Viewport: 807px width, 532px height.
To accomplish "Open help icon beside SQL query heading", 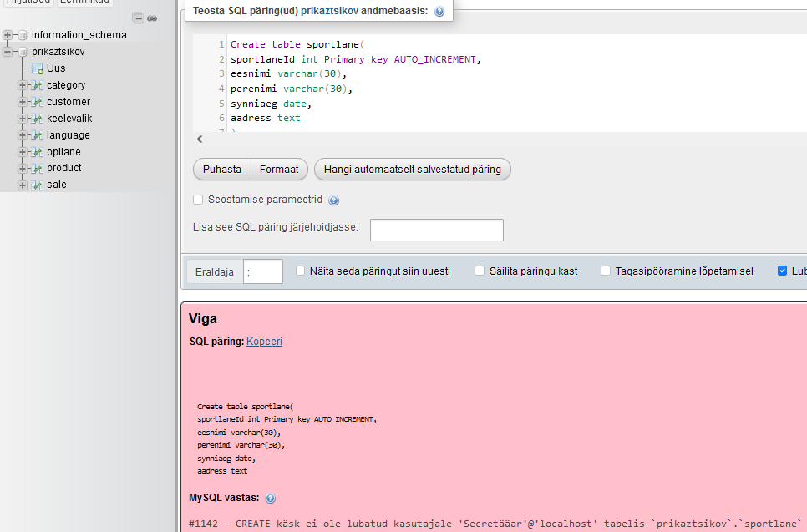I will tap(439, 12).
